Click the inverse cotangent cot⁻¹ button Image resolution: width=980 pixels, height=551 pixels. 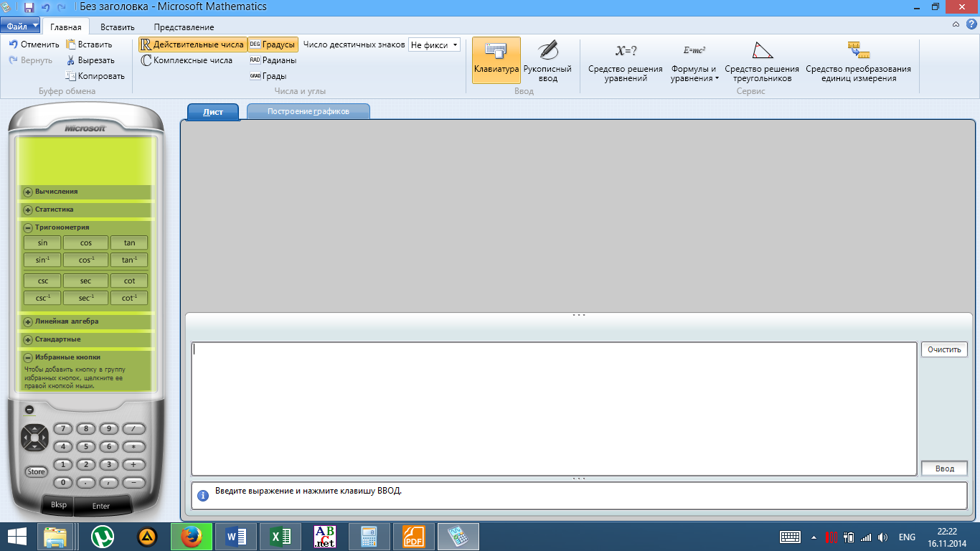pos(129,298)
